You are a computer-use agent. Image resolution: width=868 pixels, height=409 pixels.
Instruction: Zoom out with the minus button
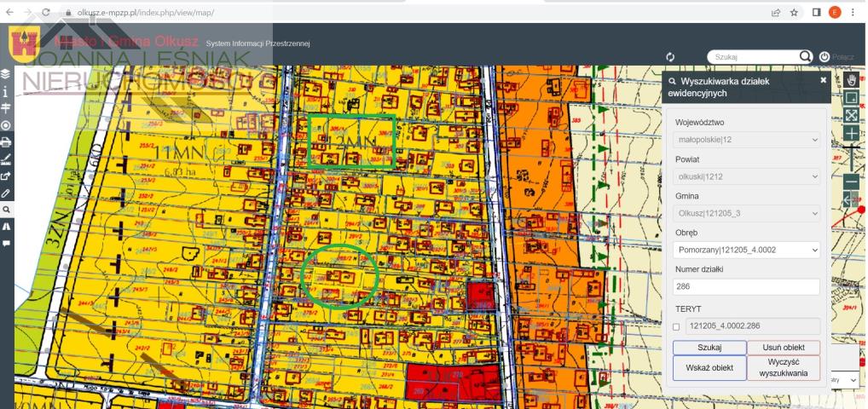click(x=850, y=181)
